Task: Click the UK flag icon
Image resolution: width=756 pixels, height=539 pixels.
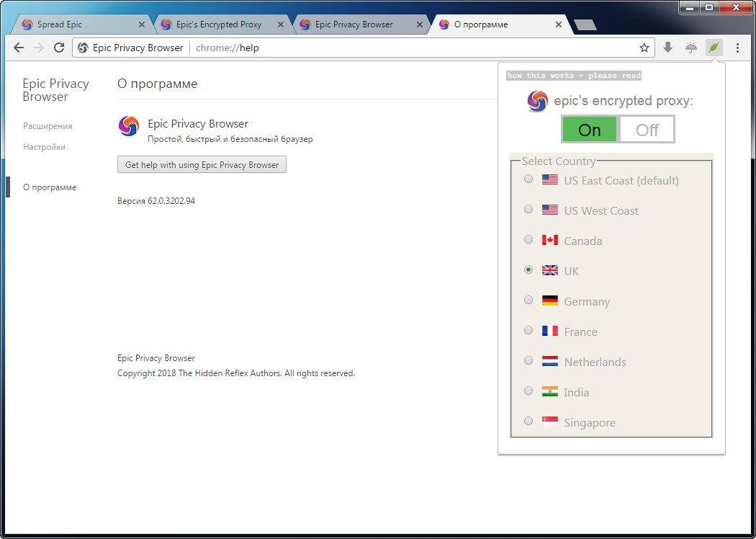Action: pos(549,271)
